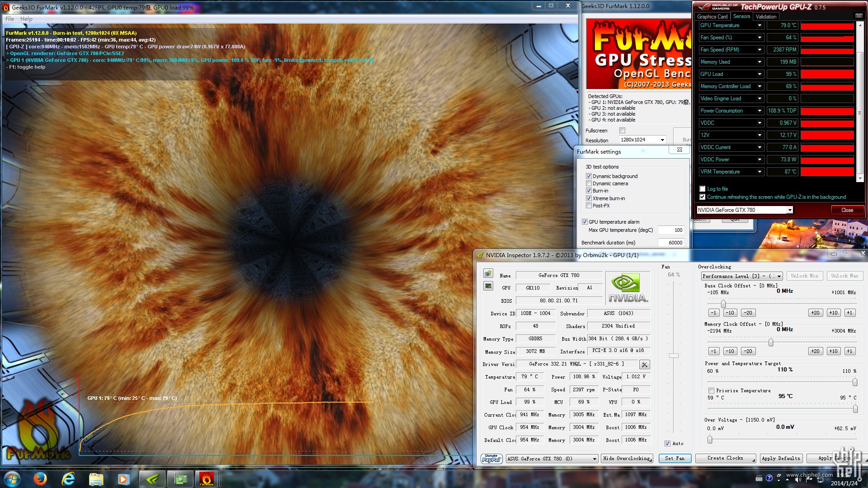Switch to NVIDIA Inspector taskbar icon

(152, 478)
